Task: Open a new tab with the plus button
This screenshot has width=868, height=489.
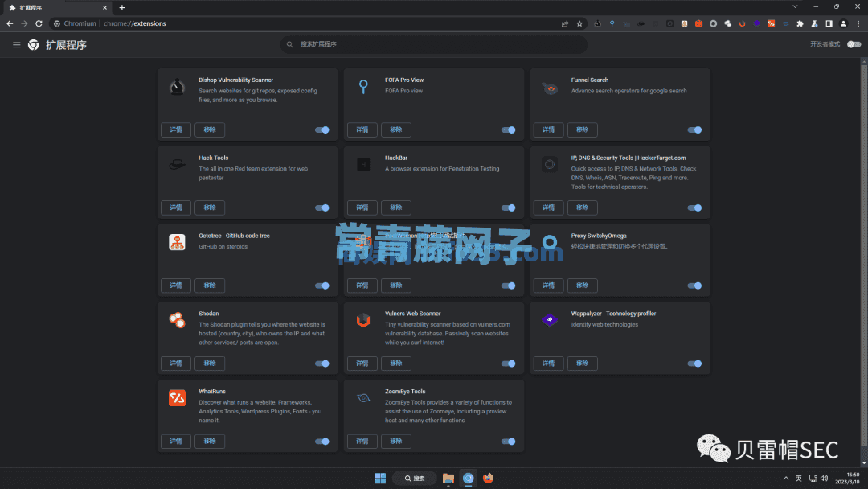Action: [122, 8]
